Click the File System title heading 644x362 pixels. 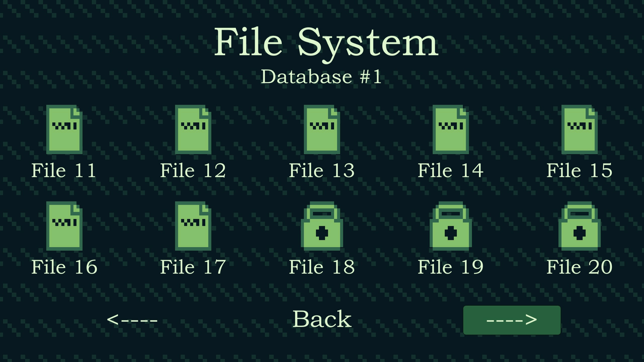326,43
